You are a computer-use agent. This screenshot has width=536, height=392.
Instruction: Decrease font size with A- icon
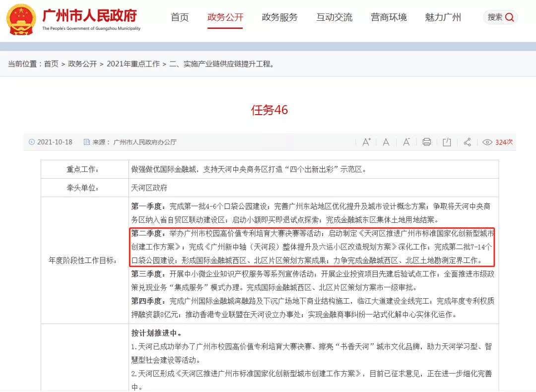pos(406,142)
